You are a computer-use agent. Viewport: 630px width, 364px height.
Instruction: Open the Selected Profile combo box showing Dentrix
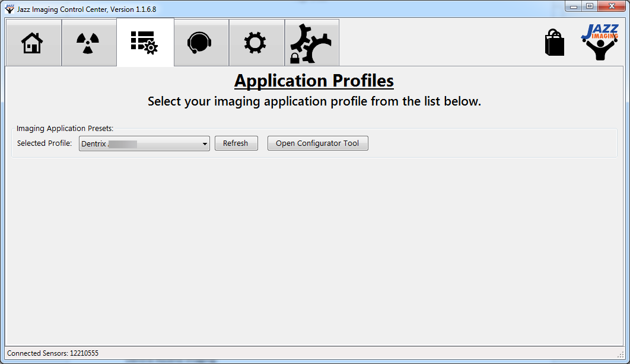[139, 143]
